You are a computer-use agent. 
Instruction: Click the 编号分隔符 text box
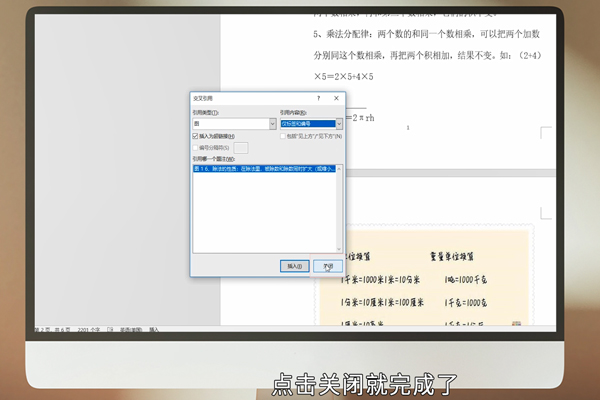tap(241, 148)
